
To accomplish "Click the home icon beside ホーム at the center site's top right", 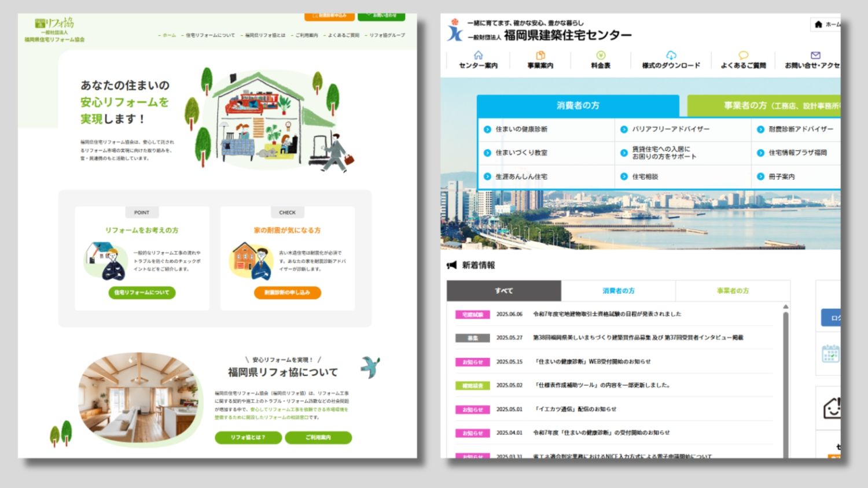I will (x=818, y=24).
